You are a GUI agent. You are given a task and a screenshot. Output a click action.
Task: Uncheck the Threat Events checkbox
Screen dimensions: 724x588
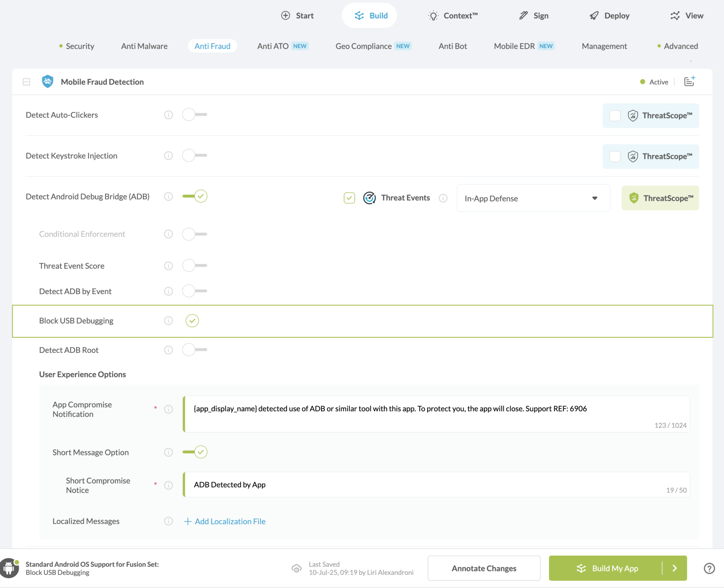tap(349, 198)
